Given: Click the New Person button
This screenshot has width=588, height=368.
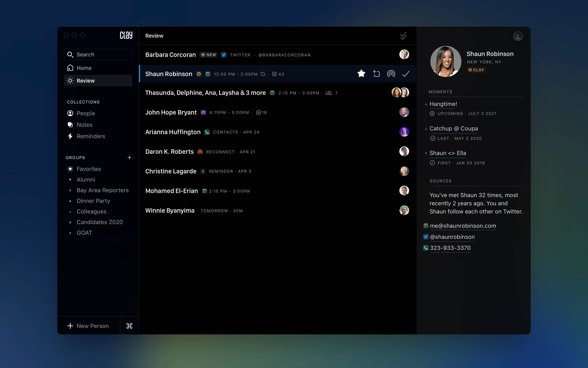Looking at the screenshot, I should click(89, 326).
